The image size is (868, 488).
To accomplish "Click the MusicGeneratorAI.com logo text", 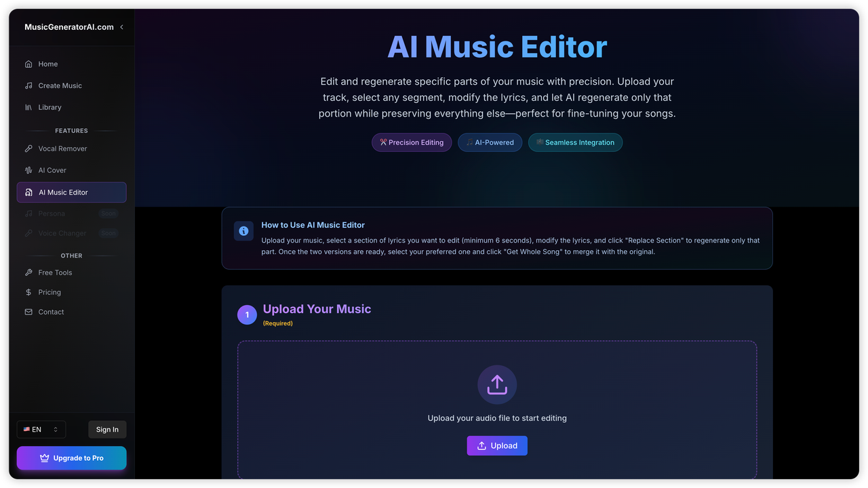I will click(69, 27).
